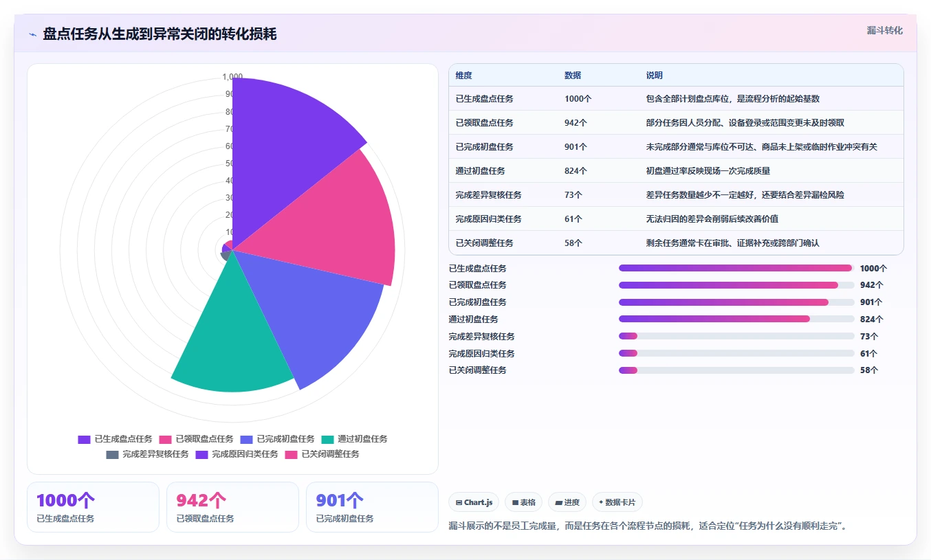The width and height of the screenshot is (931, 560).
Task: Select the 完成原因归类任务 cell in the table
Action: coord(488,219)
